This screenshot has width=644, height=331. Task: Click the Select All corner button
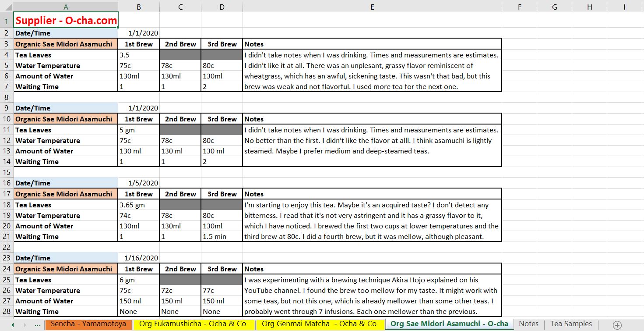[x=7, y=7]
